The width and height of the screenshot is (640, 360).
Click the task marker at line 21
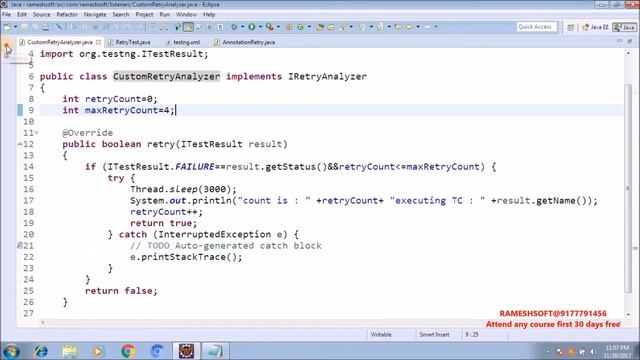(x=20, y=245)
